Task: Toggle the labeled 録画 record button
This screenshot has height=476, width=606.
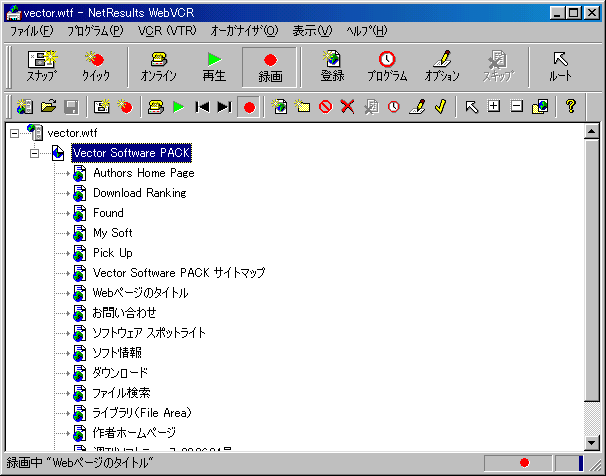Action: click(x=270, y=67)
